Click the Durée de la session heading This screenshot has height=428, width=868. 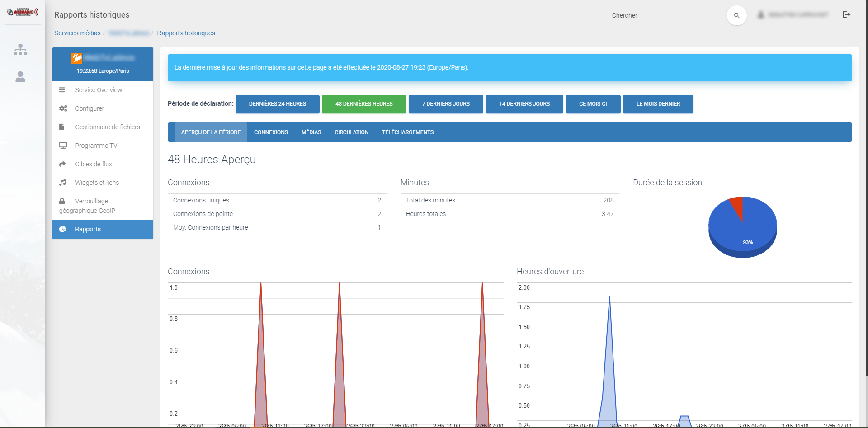(x=667, y=183)
